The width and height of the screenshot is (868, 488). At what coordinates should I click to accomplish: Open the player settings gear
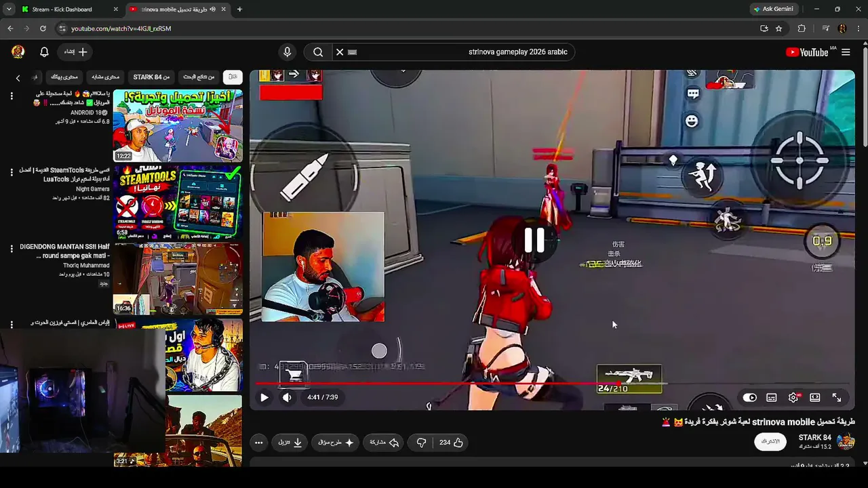click(793, 398)
